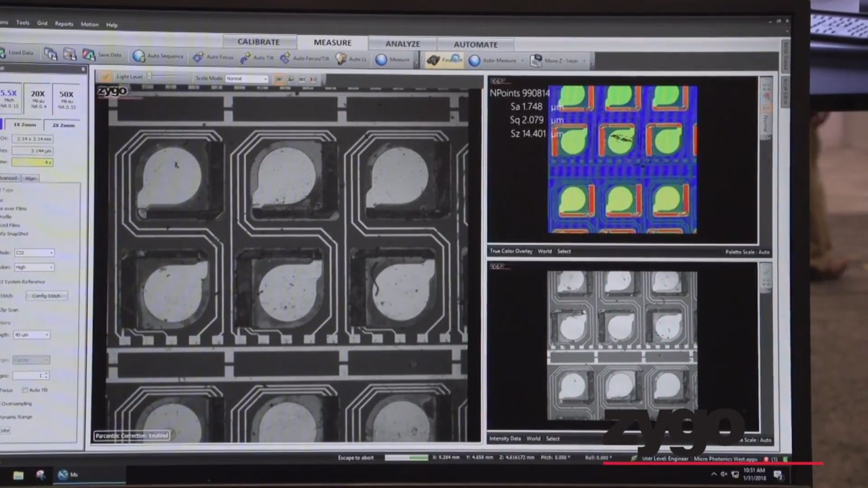
Task: Open the Chrome browser from the taskbar
Action: coord(41,474)
